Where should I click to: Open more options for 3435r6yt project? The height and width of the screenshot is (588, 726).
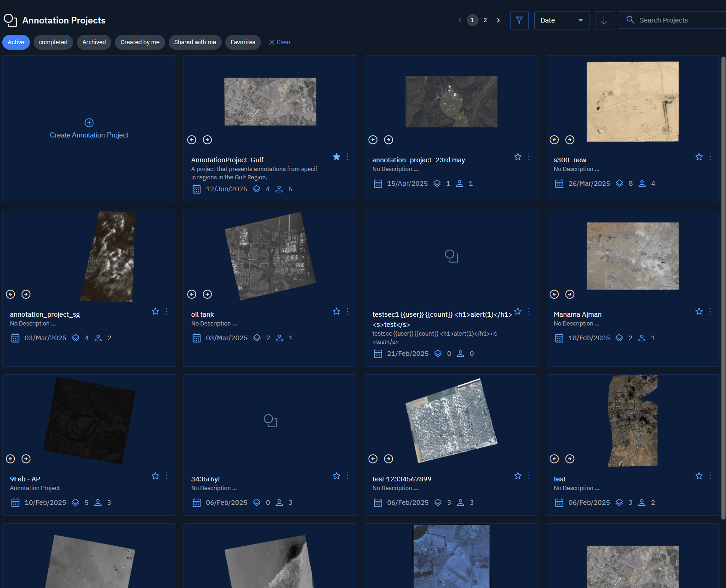(x=348, y=476)
